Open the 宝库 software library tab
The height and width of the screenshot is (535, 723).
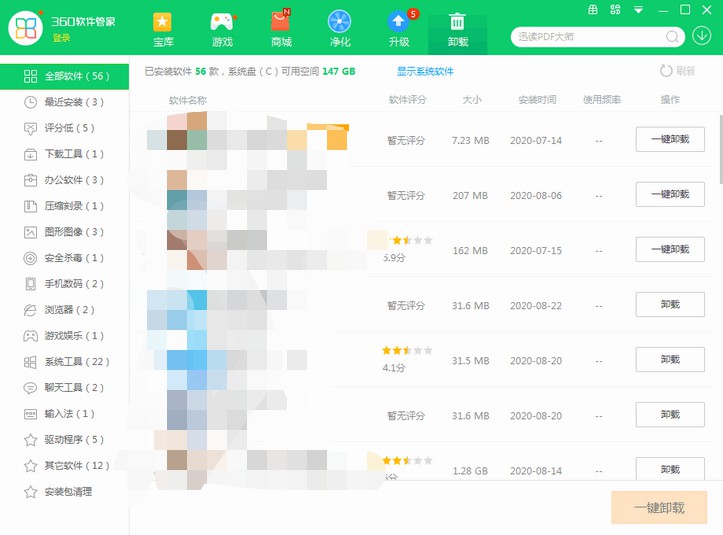coord(163,29)
